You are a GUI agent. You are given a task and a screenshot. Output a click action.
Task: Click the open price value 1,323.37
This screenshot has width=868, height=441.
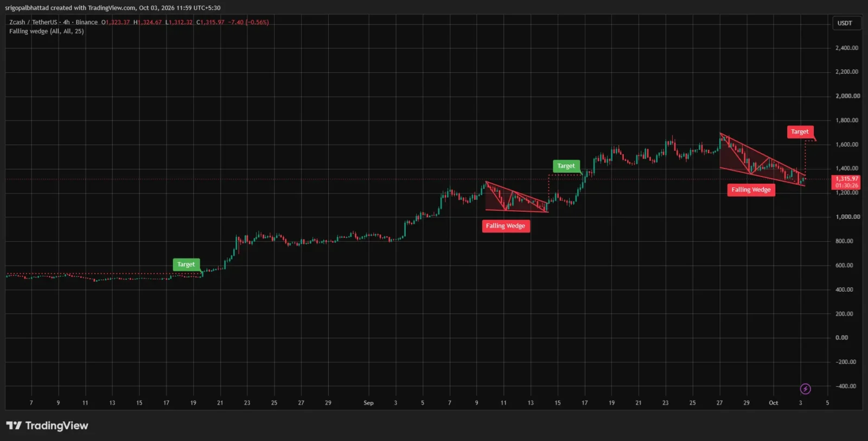[x=118, y=22]
